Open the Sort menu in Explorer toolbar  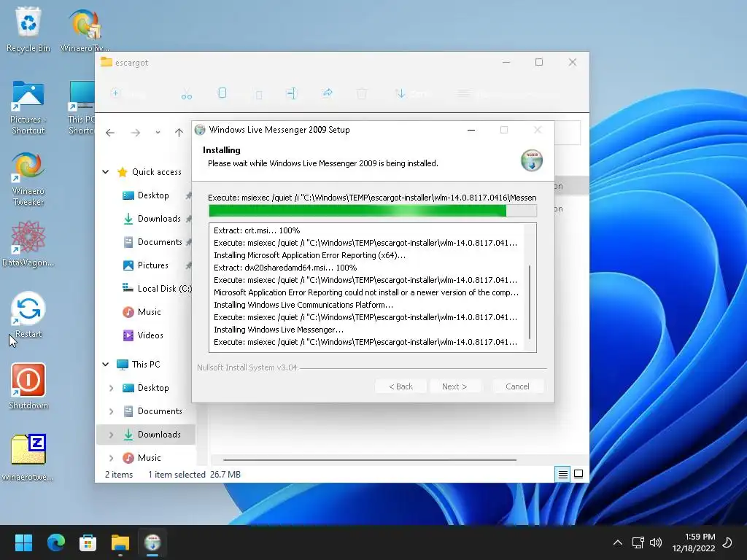414,94
